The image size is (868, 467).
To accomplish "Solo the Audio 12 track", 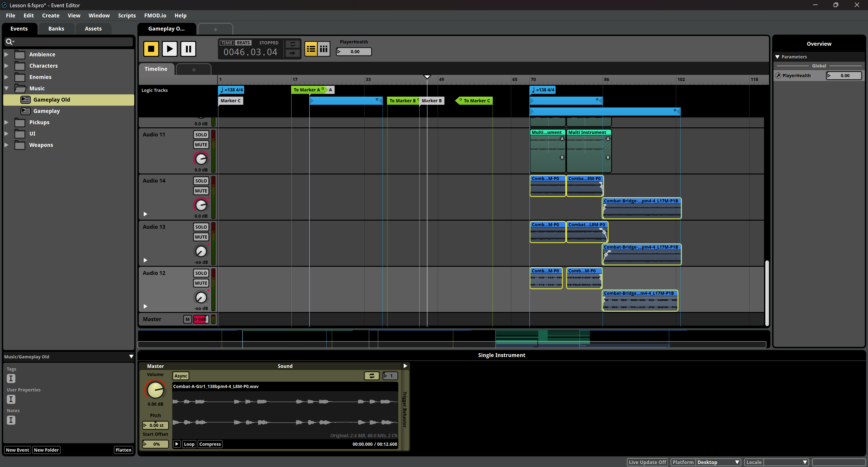I will (x=201, y=273).
